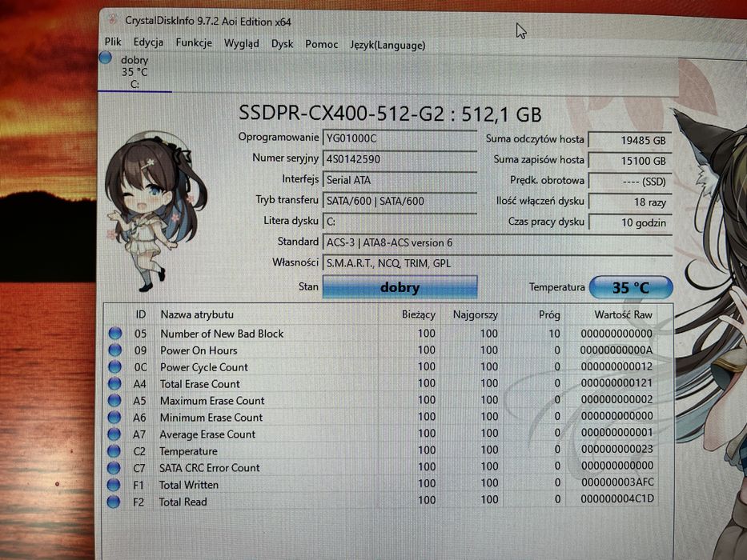Click the Najgorszy column header
Viewport: 747px width, 560px height.
click(x=475, y=314)
